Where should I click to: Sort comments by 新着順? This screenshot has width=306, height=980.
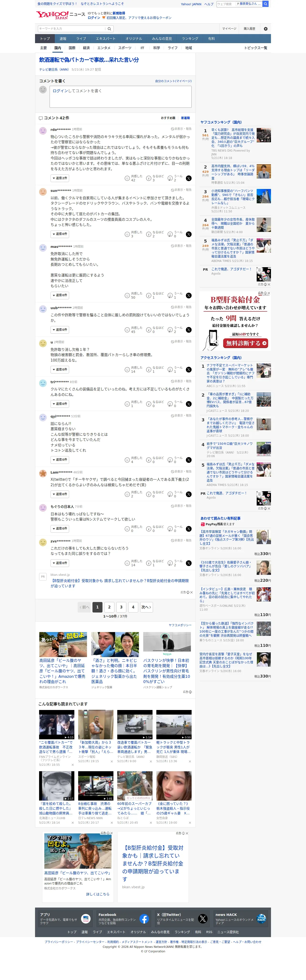point(185,118)
